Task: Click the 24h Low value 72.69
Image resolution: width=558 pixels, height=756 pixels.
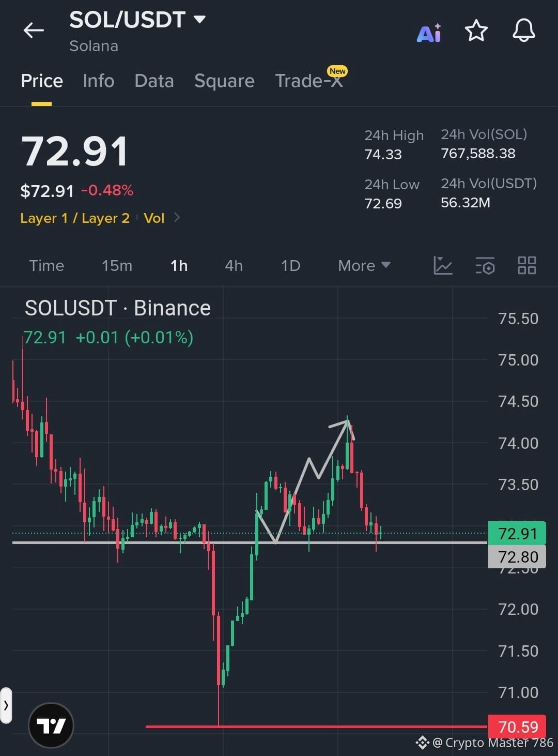Action: 383,203
